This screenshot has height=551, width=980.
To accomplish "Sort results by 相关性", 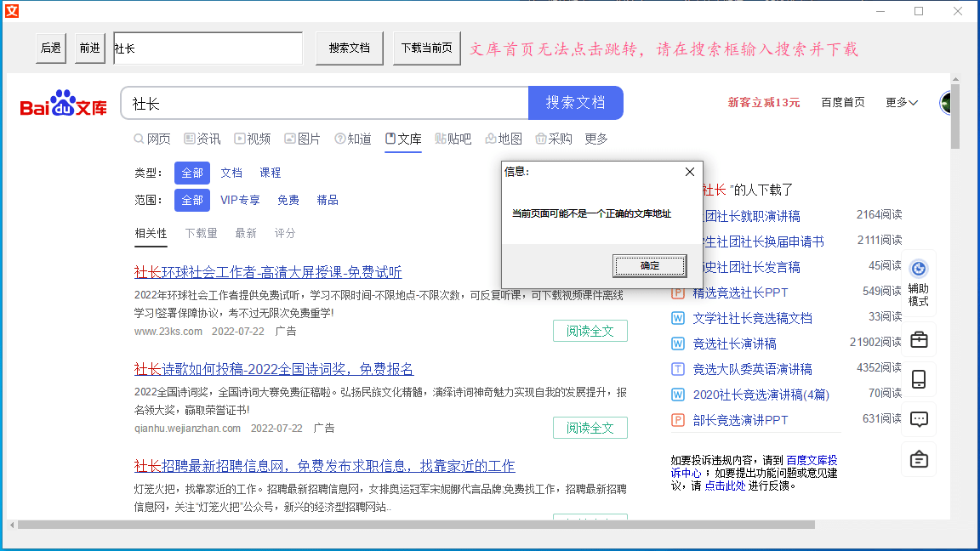I will pyautogui.click(x=151, y=234).
